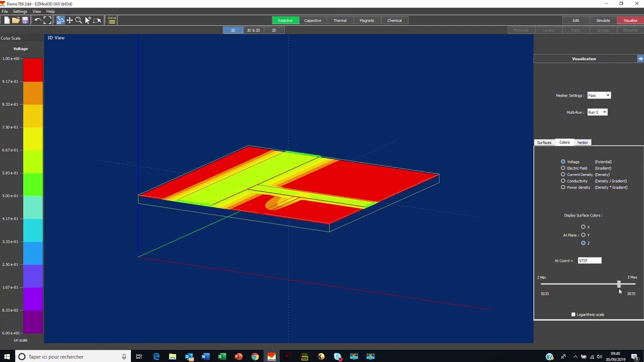The image size is (644, 362).
Task: Select Chemical solver mode
Action: pyautogui.click(x=394, y=21)
